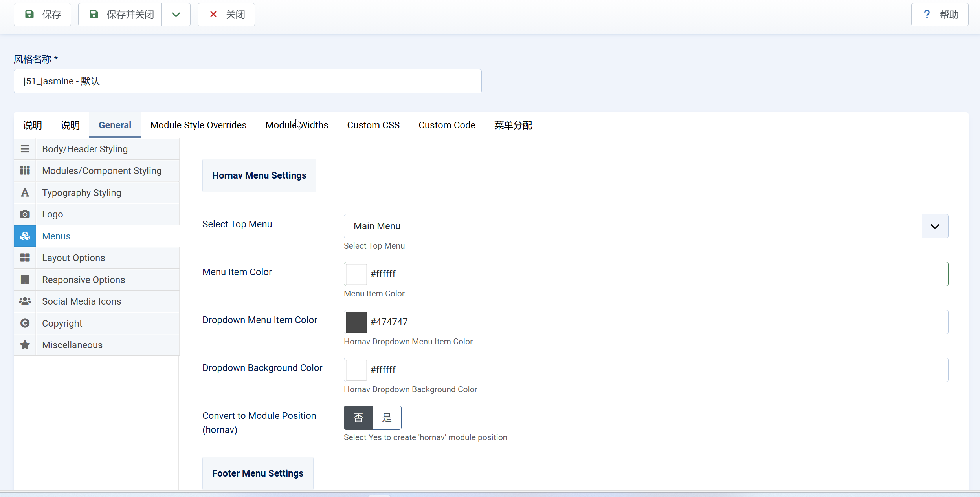
Task: Click the 风格名称 style name field
Action: [248, 81]
